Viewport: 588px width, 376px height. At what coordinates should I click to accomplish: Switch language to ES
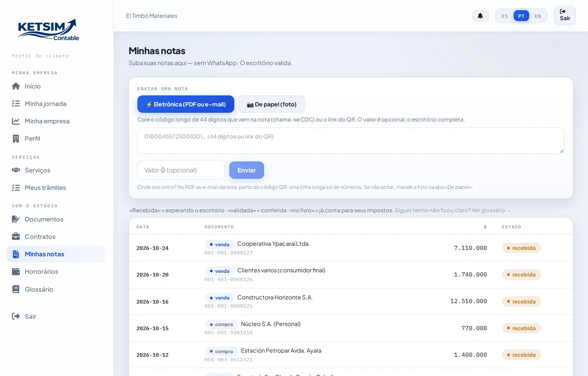[505, 16]
